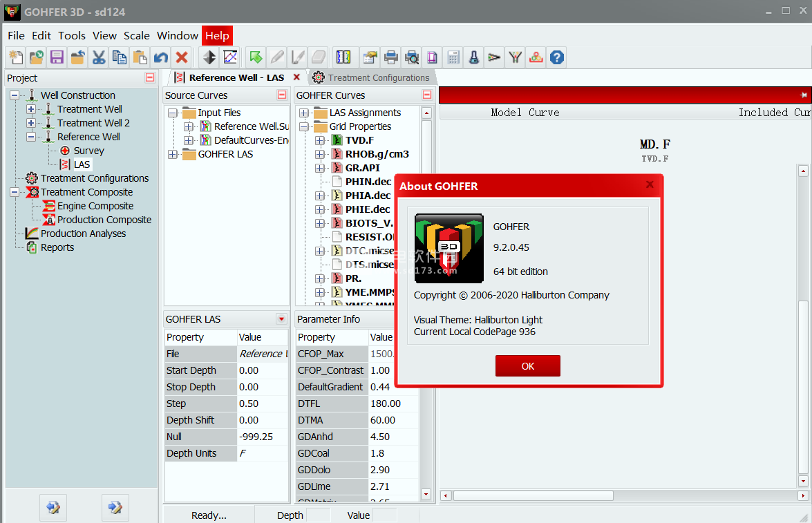Select the paintbrush tool icon
The height and width of the screenshot is (523, 812).
(x=298, y=57)
